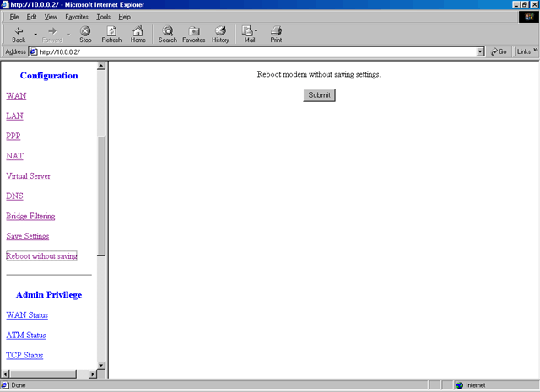Open the WAN Status link
This screenshot has height=392, width=540.
[27, 315]
